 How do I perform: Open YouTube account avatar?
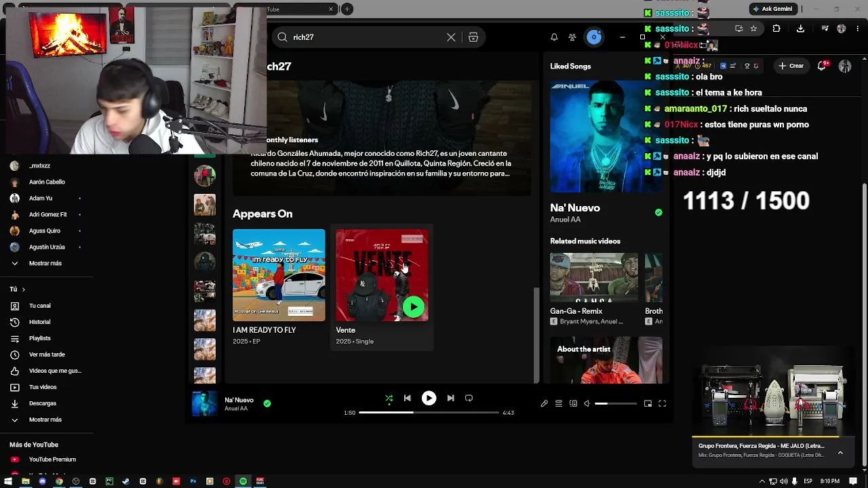tap(845, 66)
